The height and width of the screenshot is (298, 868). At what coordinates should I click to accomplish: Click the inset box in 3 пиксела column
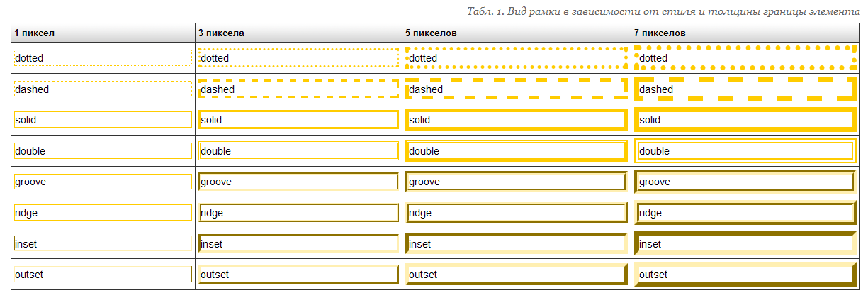point(298,243)
